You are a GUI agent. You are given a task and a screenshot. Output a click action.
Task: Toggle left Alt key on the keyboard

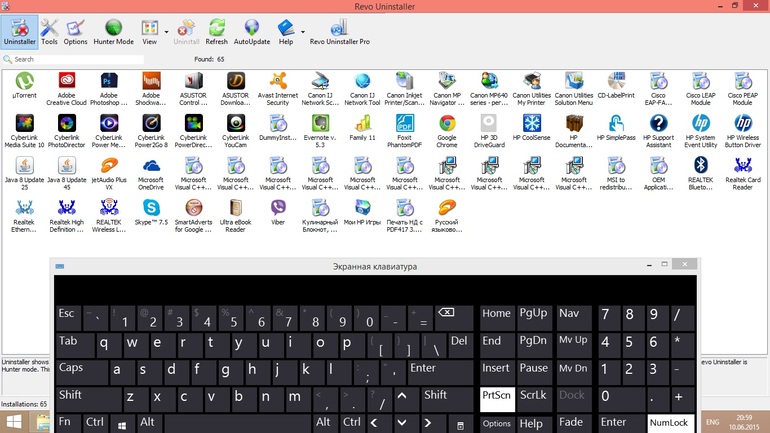(x=149, y=423)
